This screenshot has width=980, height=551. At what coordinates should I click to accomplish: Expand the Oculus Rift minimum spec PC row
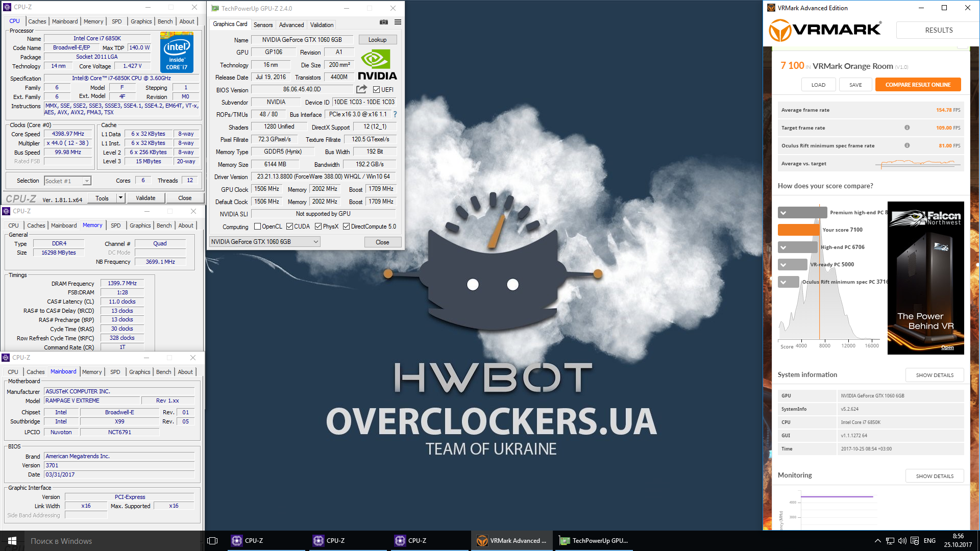(x=789, y=282)
